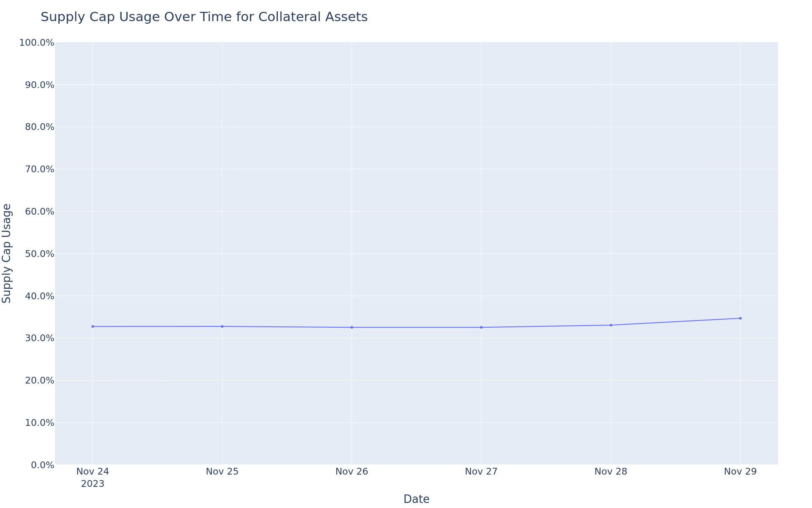Click the Nov 26 data point marker
Viewport: 812px width, 508px height.
point(352,327)
